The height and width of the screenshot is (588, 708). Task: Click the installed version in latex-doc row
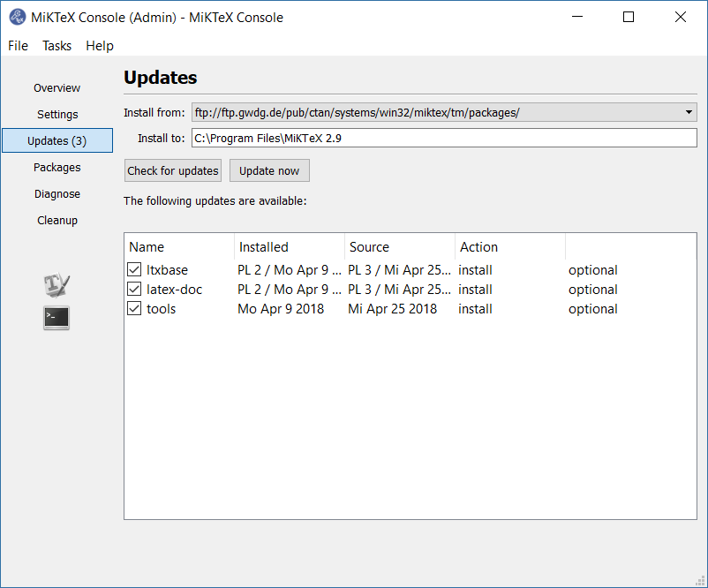[290, 290]
